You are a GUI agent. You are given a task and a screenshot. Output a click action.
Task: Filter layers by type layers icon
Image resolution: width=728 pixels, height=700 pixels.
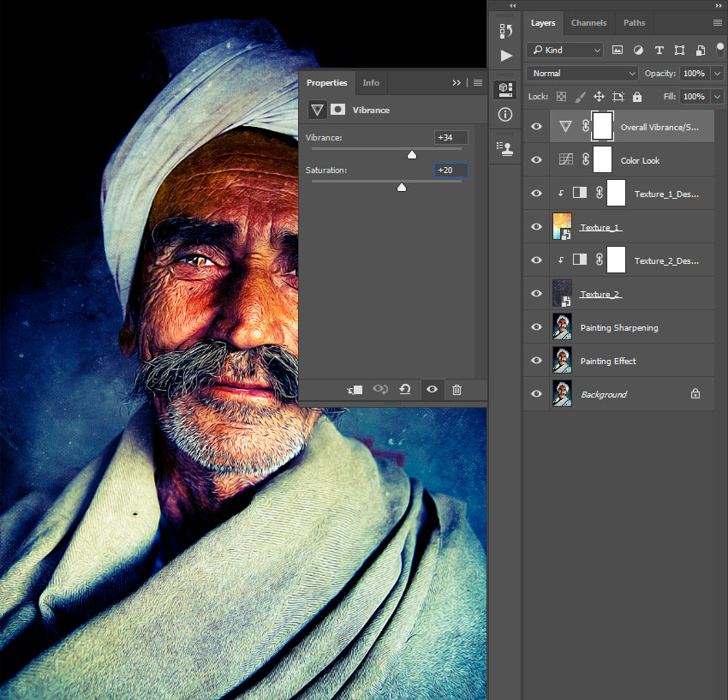coord(659,51)
